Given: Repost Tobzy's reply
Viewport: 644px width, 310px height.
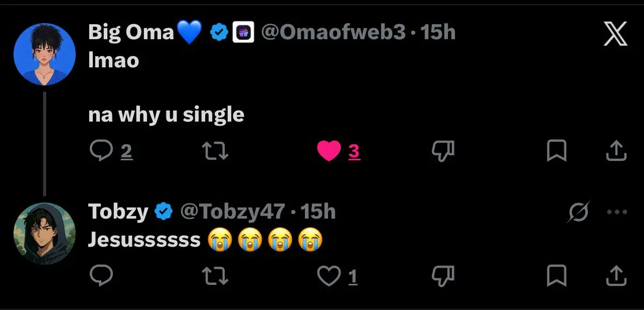Looking at the screenshot, I should click(x=217, y=276).
